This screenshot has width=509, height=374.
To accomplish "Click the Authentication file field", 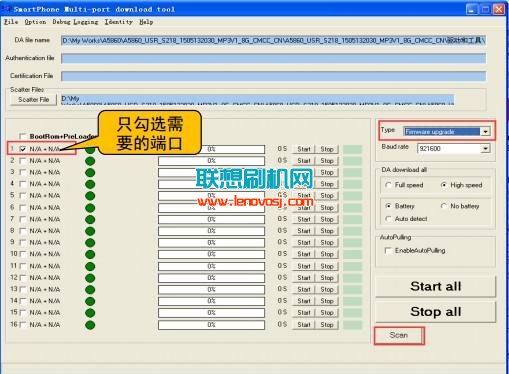I will pos(273,58).
